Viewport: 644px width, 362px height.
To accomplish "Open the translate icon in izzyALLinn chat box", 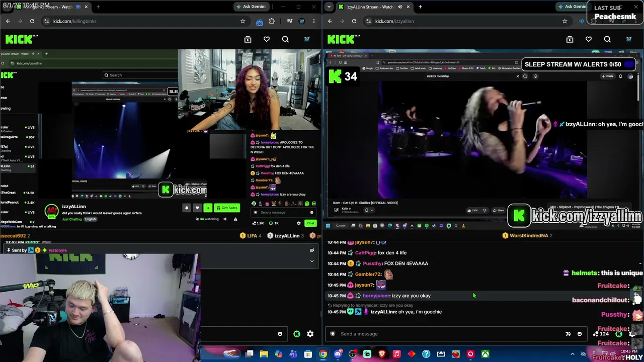I will [568, 334].
